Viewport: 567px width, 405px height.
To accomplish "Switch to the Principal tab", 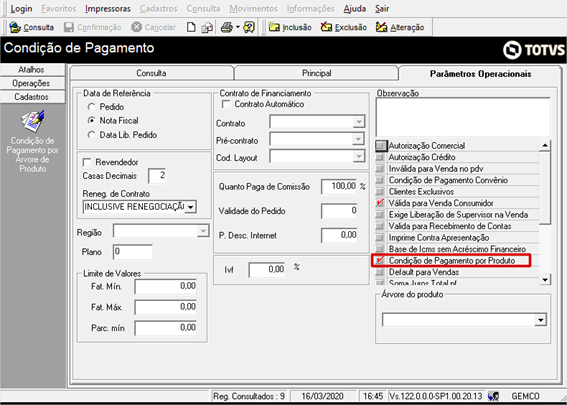I will coord(316,73).
